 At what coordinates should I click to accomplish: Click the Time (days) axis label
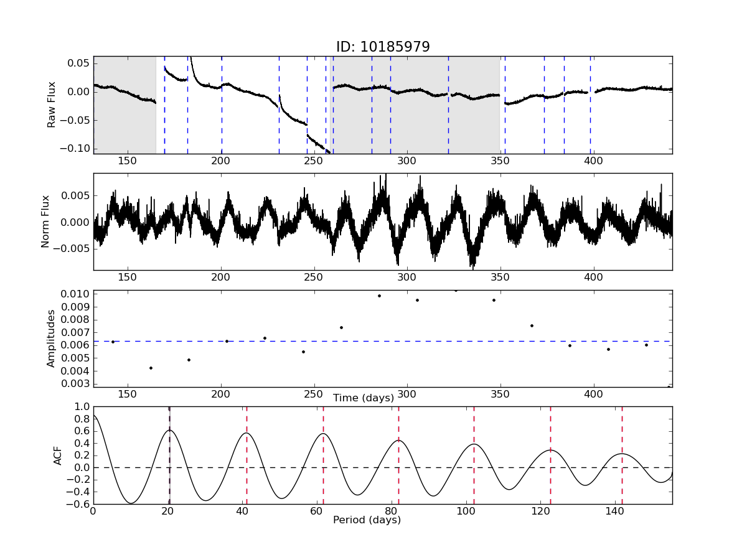pyautogui.click(x=364, y=398)
